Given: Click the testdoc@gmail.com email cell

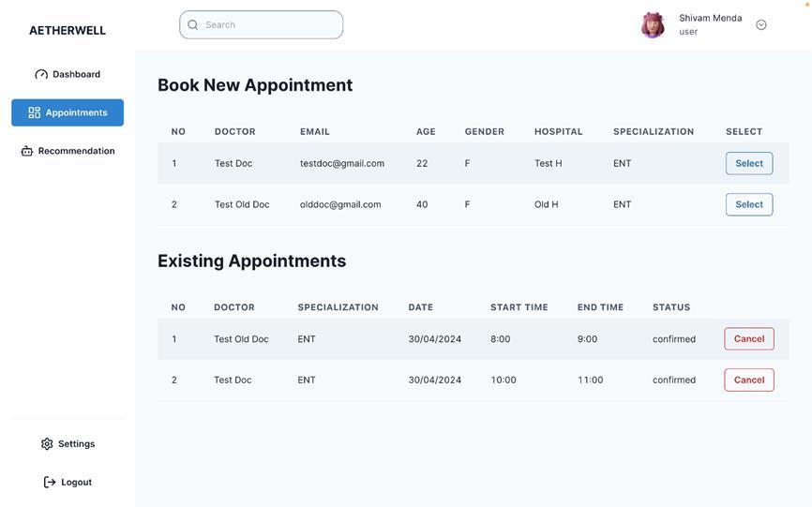Looking at the screenshot, I should pyautogui.click(x=342, y=163).
